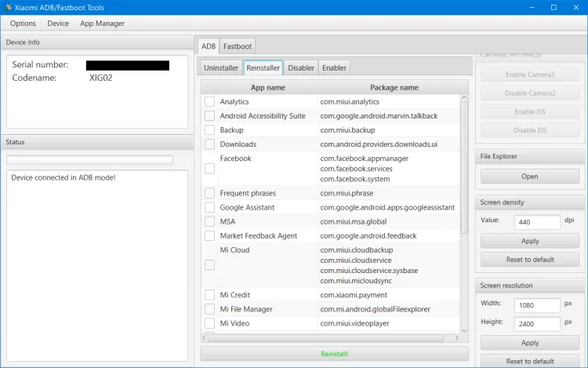Reset screen density to default
Viewport: 588px width, 368px height.
pyautogui.click(x=529, y=259)
